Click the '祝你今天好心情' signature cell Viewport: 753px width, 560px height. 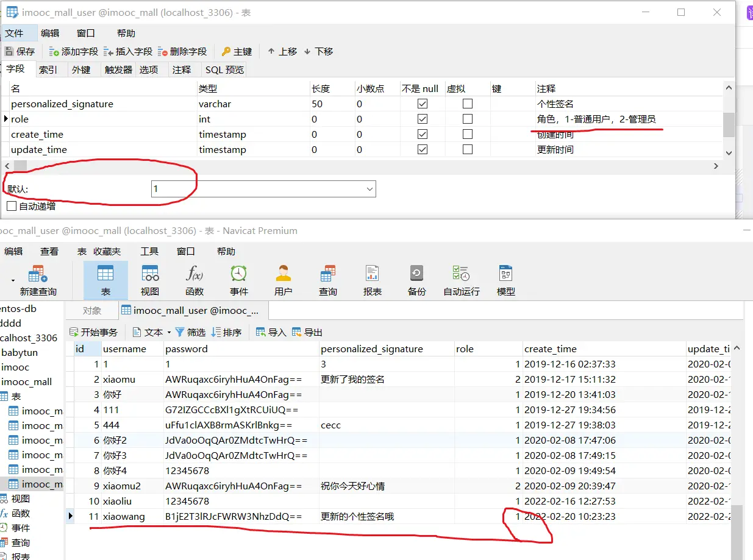386,486
